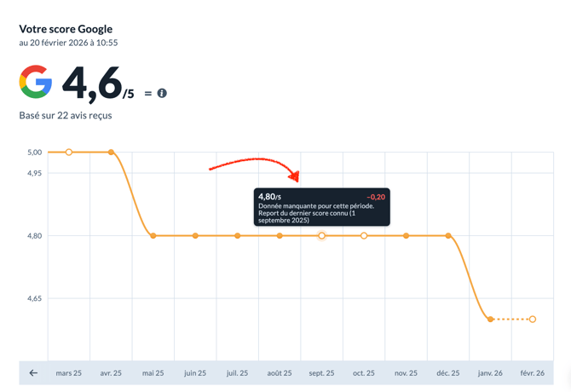Select the mai 25 data point
571x392 pixels.
[x=153, y=235]
